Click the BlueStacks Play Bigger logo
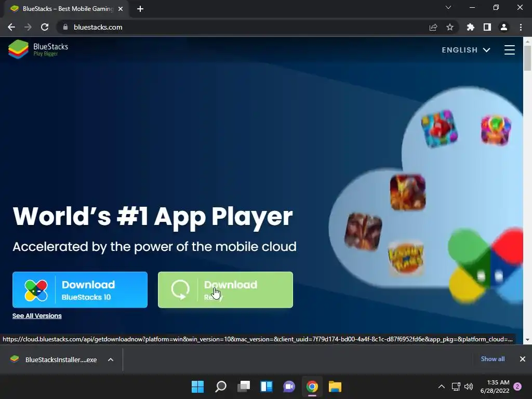This screenshot has height=399, width=532. click(38, 49)
